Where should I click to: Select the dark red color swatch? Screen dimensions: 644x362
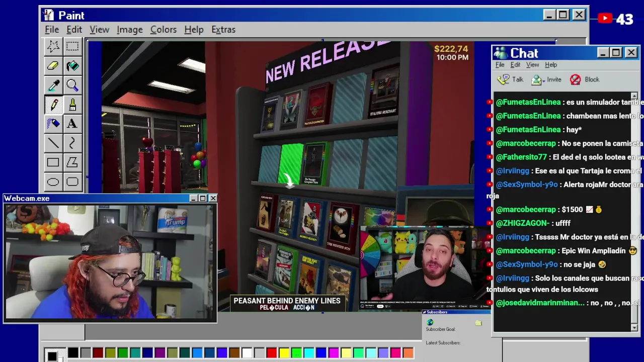click(x=98, y=353)
